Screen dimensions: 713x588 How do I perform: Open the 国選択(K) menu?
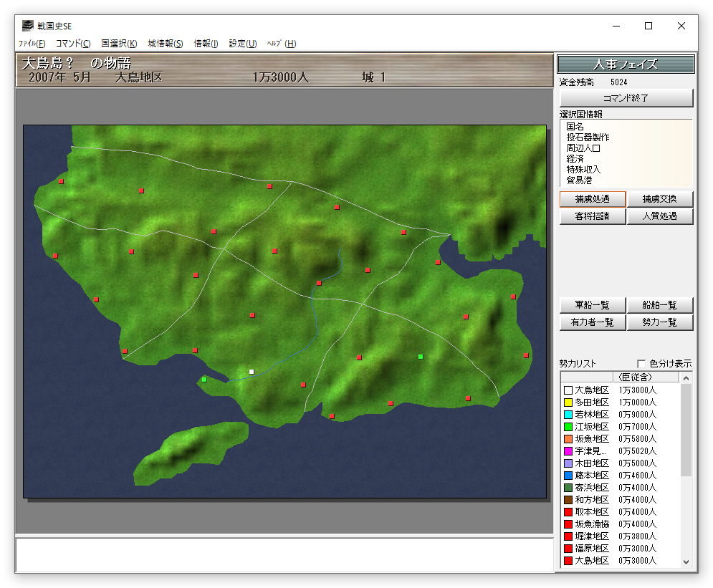(119, 44)
